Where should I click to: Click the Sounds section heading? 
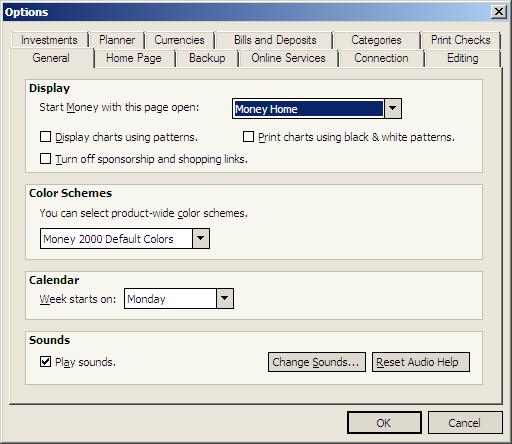[49, 340]
